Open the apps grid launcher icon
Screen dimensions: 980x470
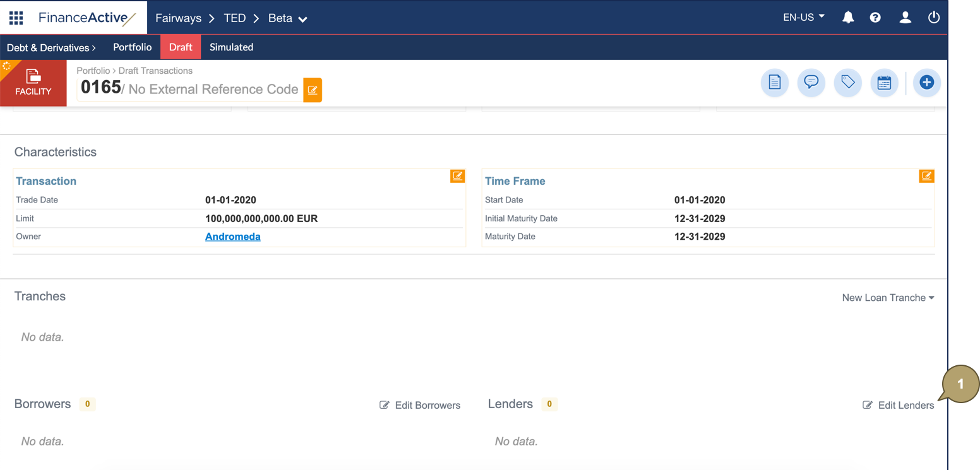16,18
